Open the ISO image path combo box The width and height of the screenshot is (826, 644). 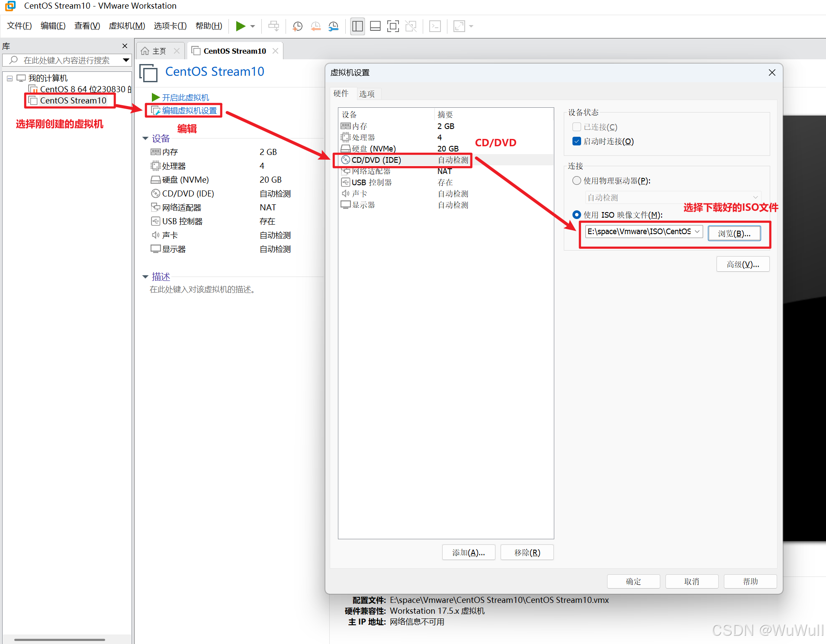[644, 232]
